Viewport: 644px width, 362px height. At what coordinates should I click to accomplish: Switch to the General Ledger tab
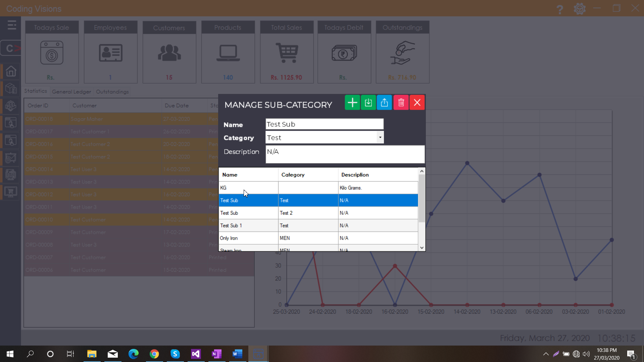tap(71, 92)
